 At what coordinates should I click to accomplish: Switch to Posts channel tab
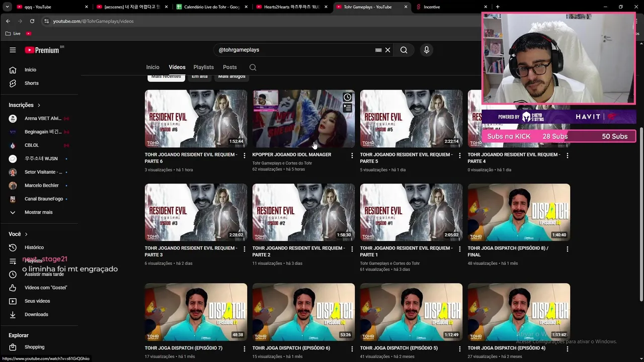(230, 67)
